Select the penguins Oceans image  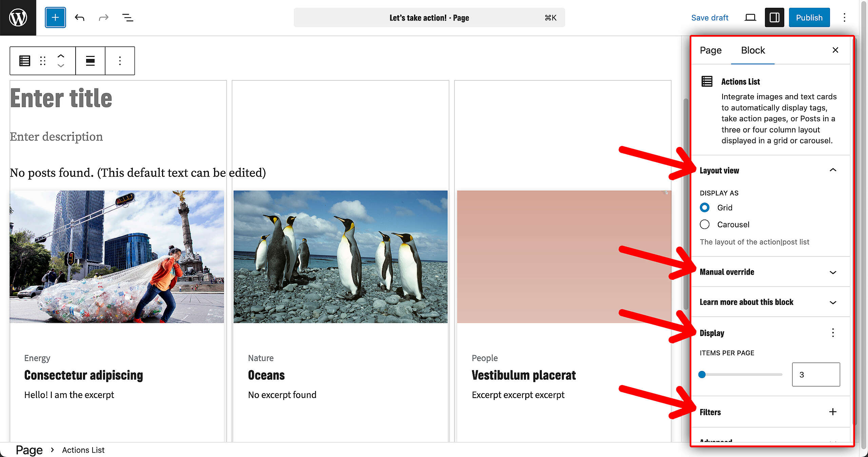point(340,257)
